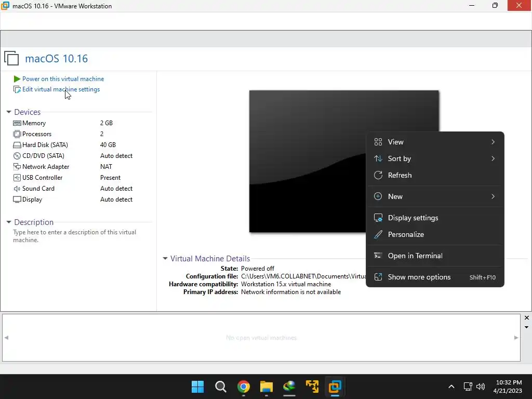This screenshot has height=399, width=532.
Task: Collapse the Description section
Action: coord(9,222)
